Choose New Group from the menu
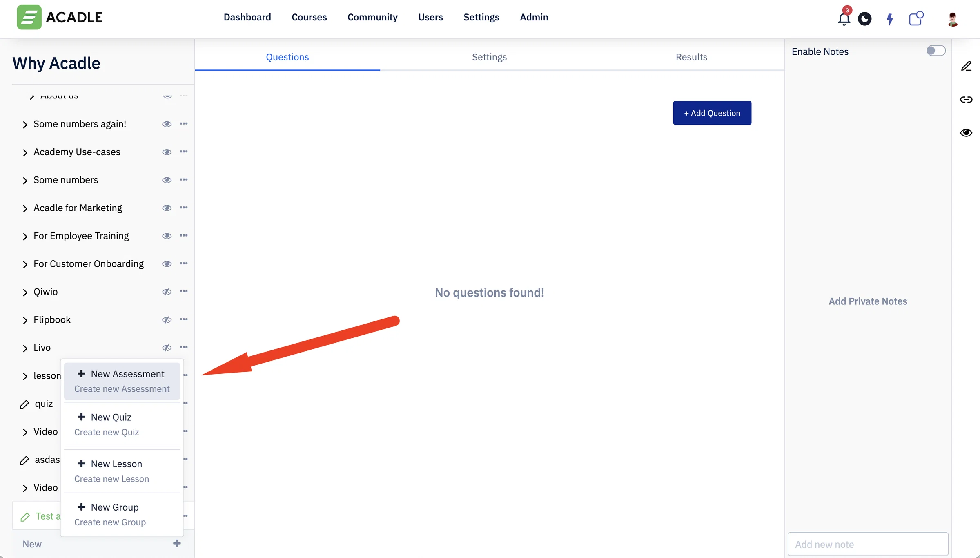Screen dimensions: 980x558 click(x=122, y=514)
